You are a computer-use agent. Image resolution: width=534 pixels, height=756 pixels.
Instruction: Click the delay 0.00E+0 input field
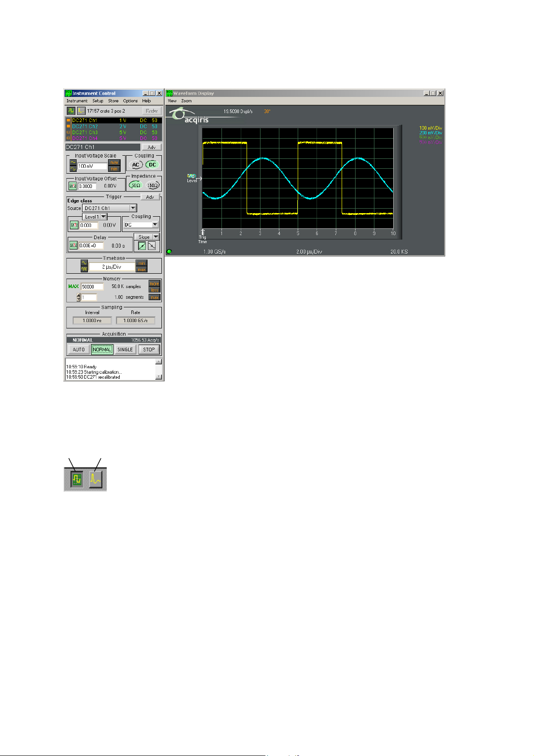point(91,245)
